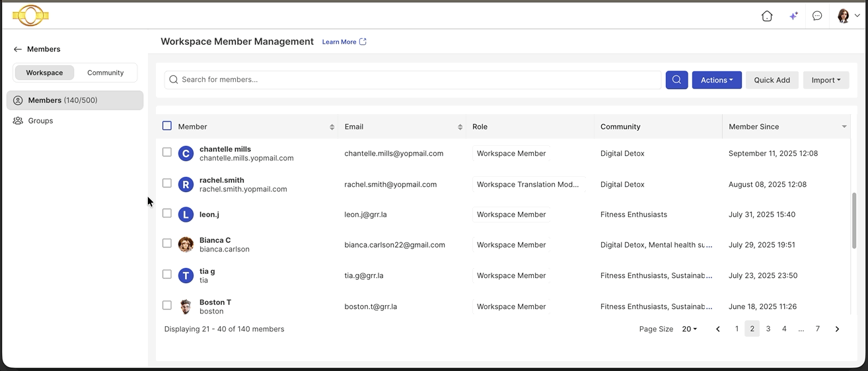Click rachel.smith avatar letter R
Image resolution: width=868 pixels, height=371 pixels.
(x=186, y=185)
